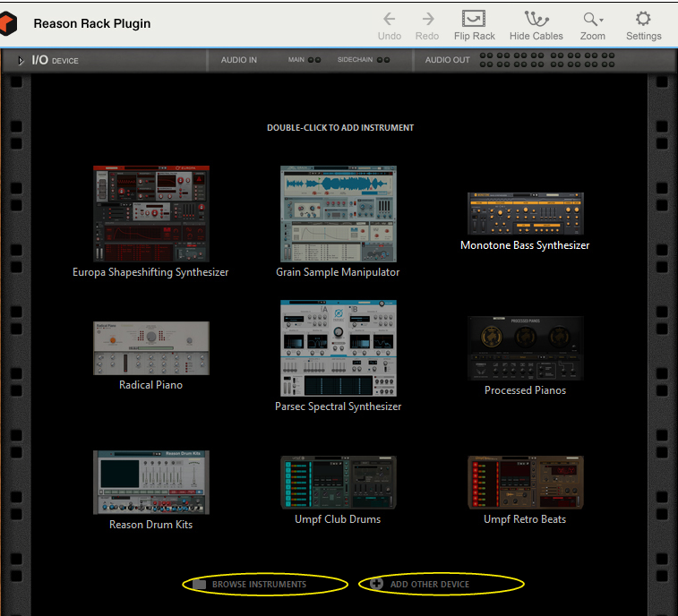Expand the I/O device triangle
The width and height of the screenshot is (678, 616).
coord(21,61)
